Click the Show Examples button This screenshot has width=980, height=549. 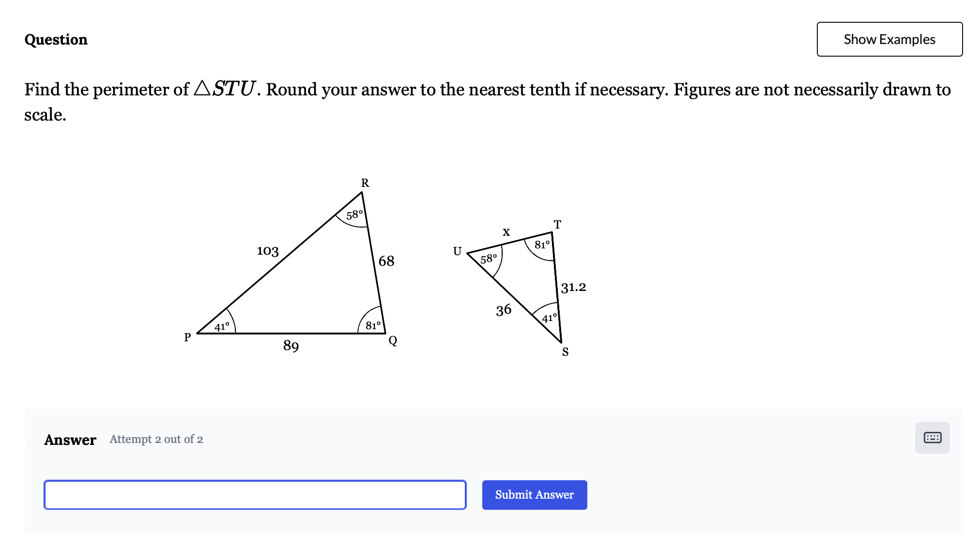pyautogui.click(x=889, y=39)
